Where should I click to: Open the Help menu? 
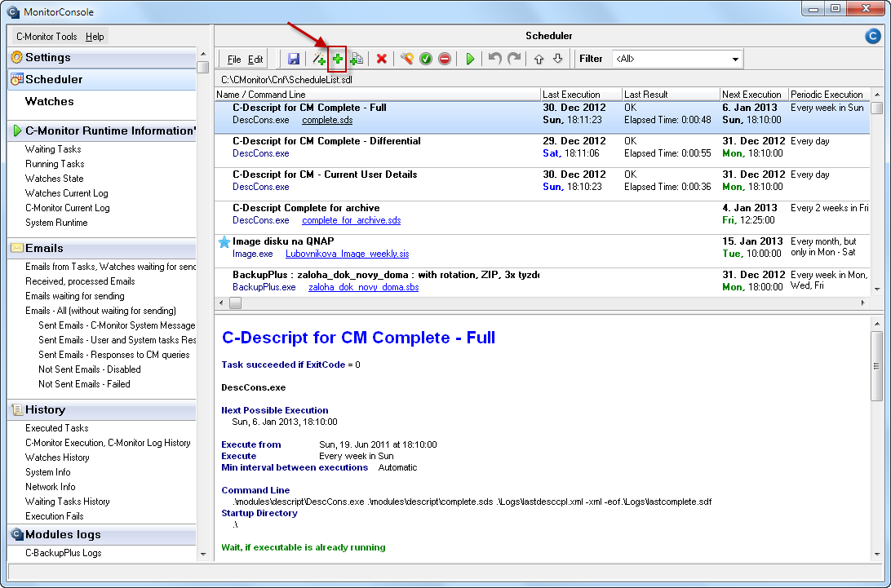[95, 37]
